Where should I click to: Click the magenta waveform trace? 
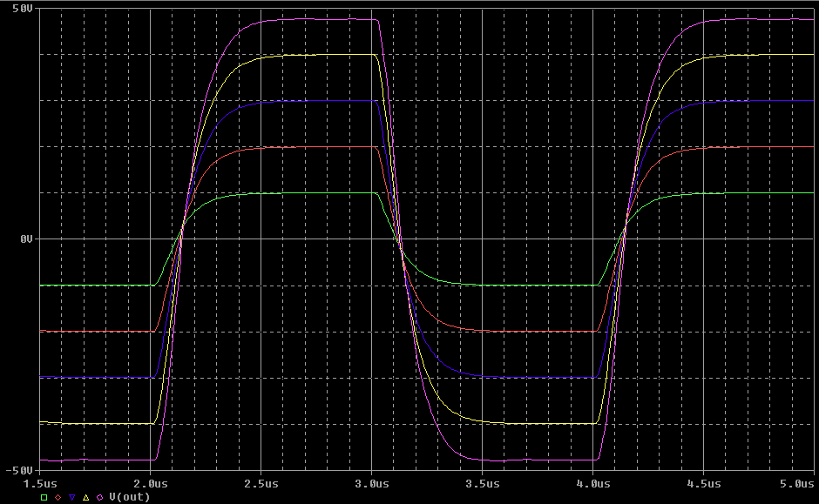pyautogui.click(x=305, y=19)
